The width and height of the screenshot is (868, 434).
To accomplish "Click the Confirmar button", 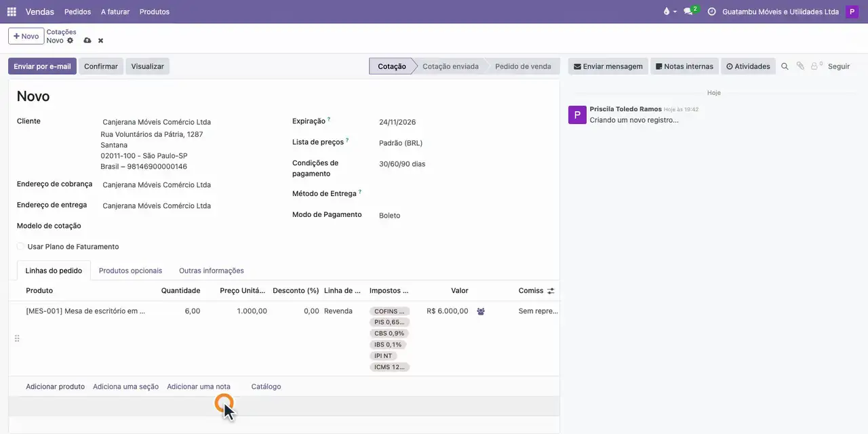I will (101, 66).
